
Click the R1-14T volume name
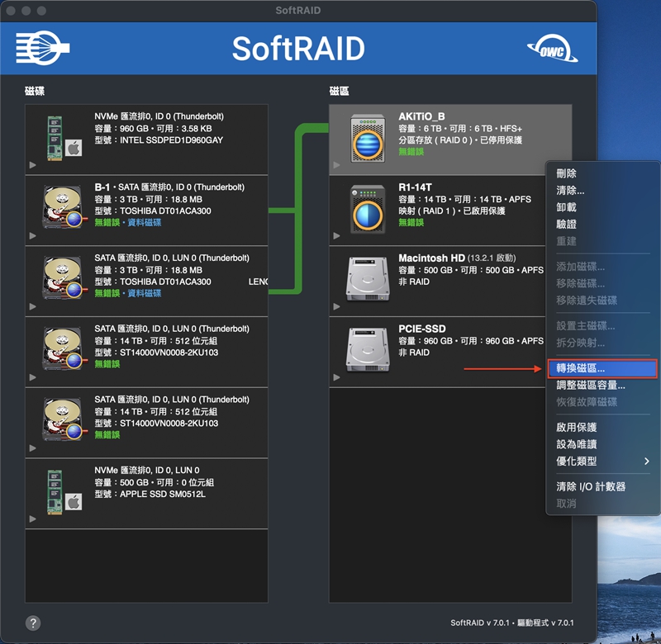coord(416,187)
